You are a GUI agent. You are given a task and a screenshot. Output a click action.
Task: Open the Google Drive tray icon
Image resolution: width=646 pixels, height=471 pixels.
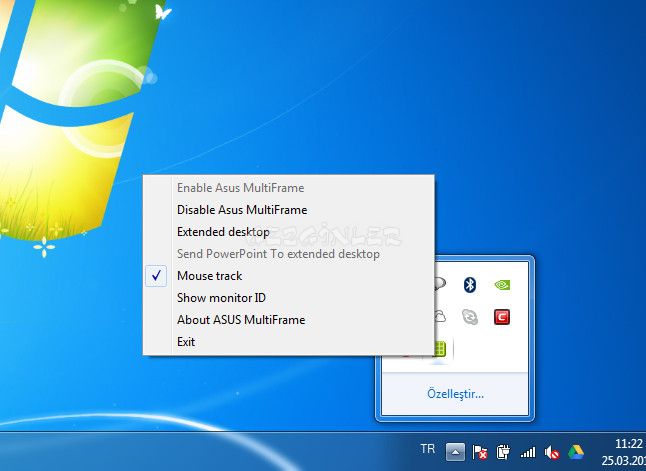[575, 452]
